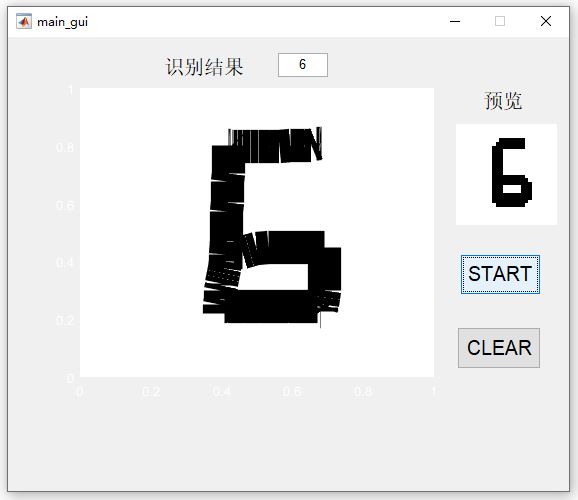Click the main_gui window title text
The width and height of the screenshot is (578, 500).
pyautogui.click(x=62, y=22)
